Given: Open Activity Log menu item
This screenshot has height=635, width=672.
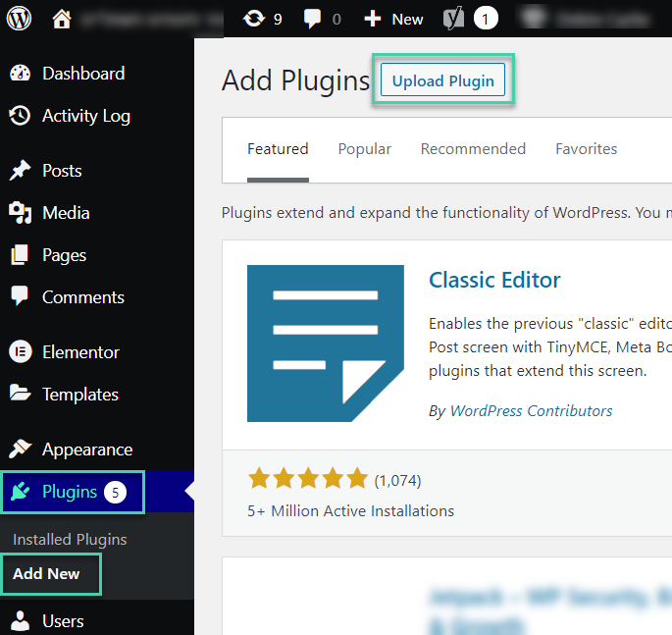Looking at the screenshot, I should [86, 116].
